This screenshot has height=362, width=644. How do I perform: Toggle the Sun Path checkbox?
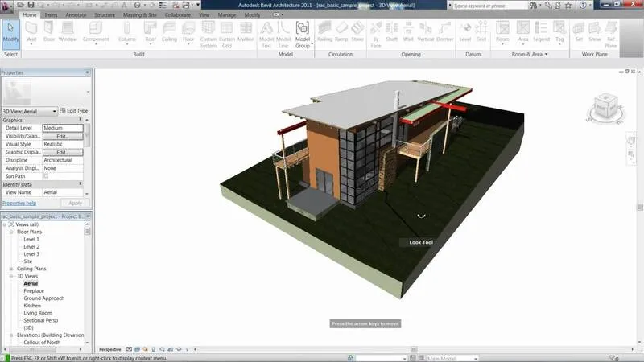pos(46,175)
